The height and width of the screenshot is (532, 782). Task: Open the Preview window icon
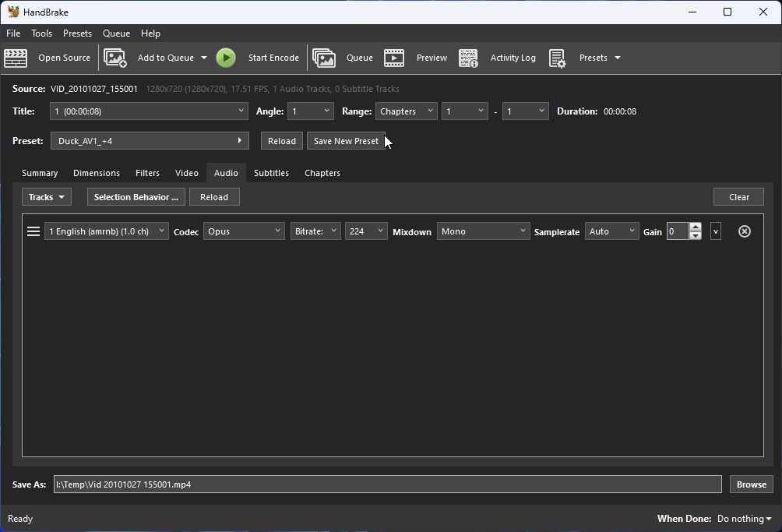pyautogui.click(x=394, y=58)
